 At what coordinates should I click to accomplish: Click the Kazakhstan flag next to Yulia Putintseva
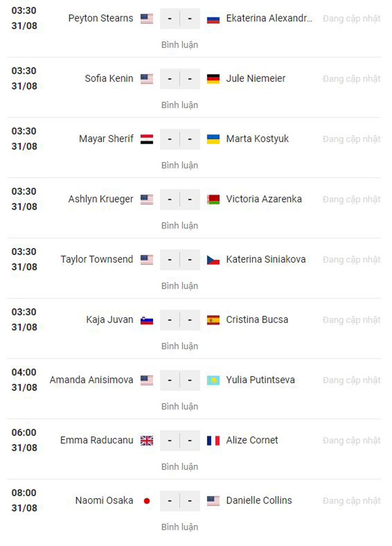(213, 380)
